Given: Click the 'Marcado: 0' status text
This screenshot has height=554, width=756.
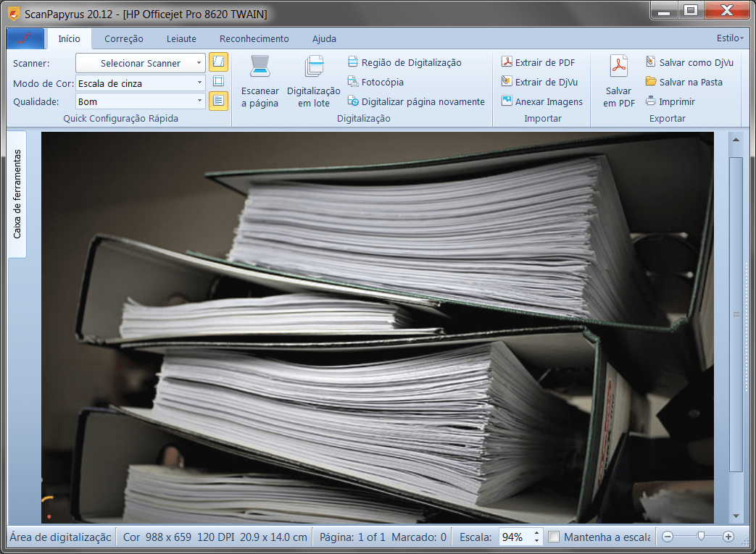Looking at the screenshot, I should pos(419,537).
